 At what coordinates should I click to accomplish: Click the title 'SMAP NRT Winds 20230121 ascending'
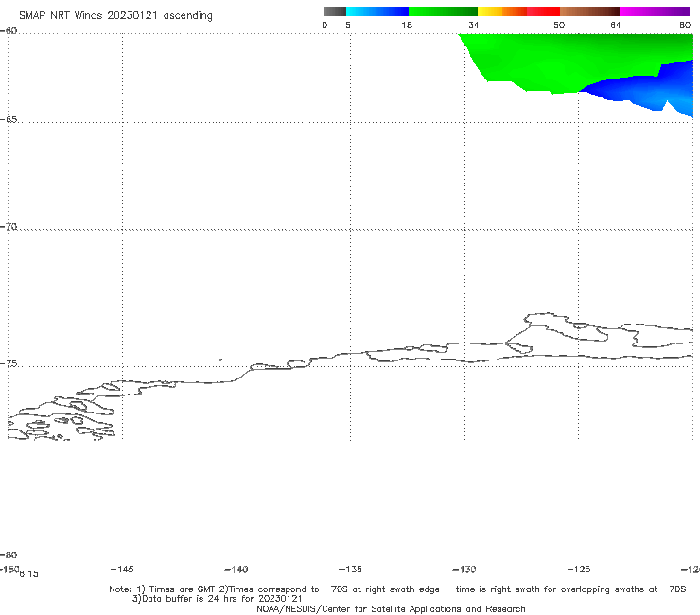point(115,16)
